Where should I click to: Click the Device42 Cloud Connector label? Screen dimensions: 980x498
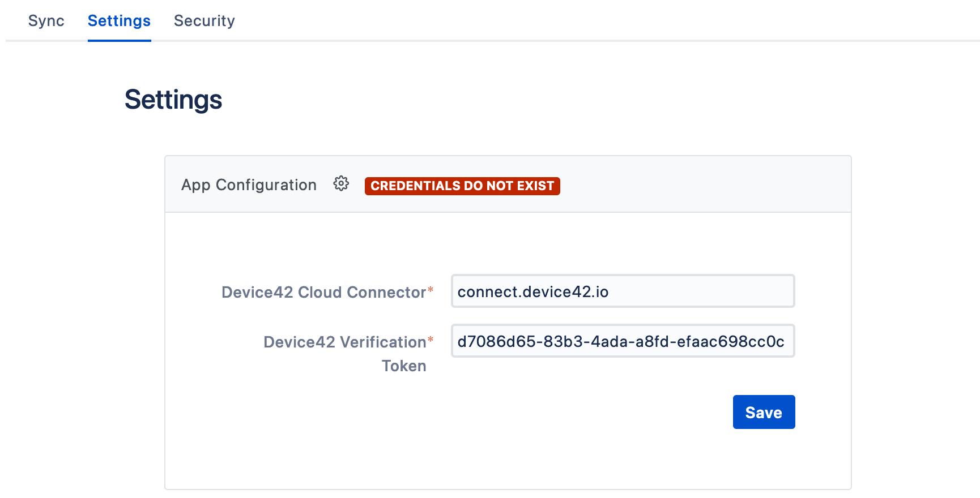click(x=323, y=292)
